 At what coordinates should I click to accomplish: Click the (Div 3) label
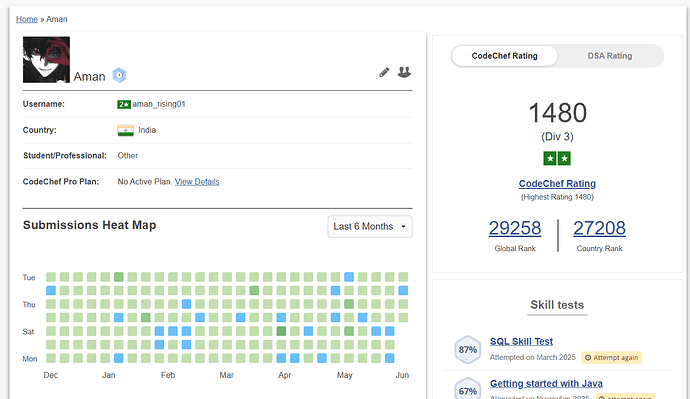557,136
